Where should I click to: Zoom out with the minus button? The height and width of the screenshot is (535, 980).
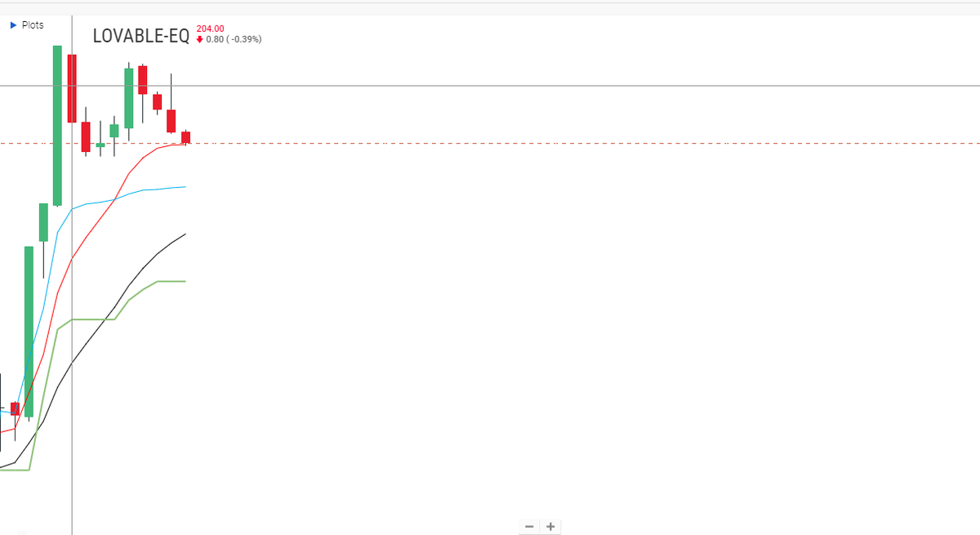point(529,527)
